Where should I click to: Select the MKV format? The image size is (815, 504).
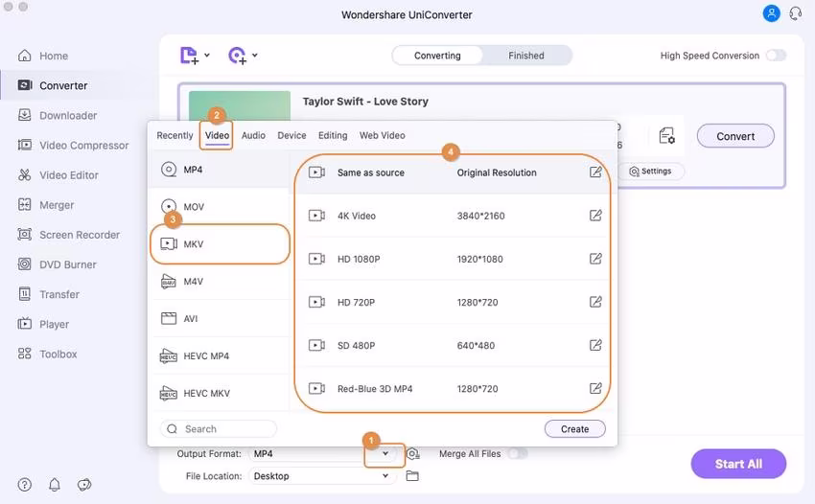click(x=220, y=243)
